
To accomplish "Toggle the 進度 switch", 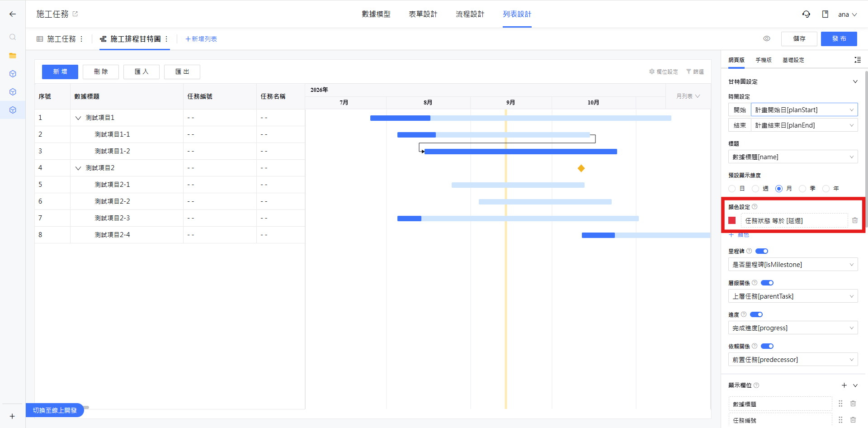I will [x=756, y=314].
